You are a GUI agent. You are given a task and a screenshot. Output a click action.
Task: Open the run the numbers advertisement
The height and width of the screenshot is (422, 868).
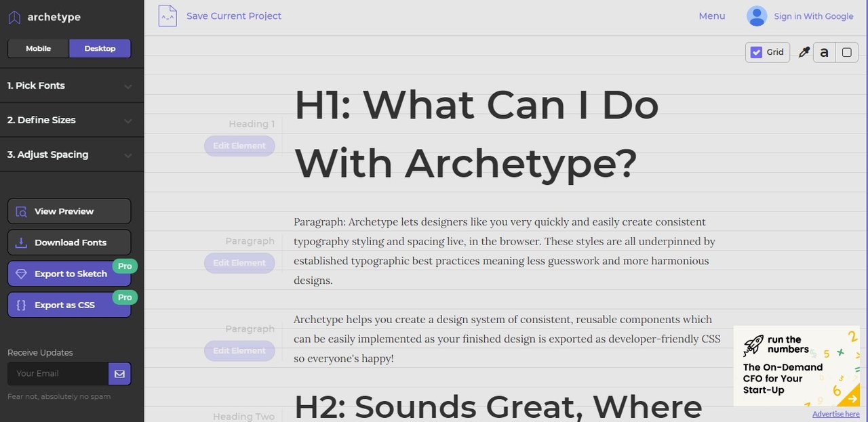click(797, 366)
